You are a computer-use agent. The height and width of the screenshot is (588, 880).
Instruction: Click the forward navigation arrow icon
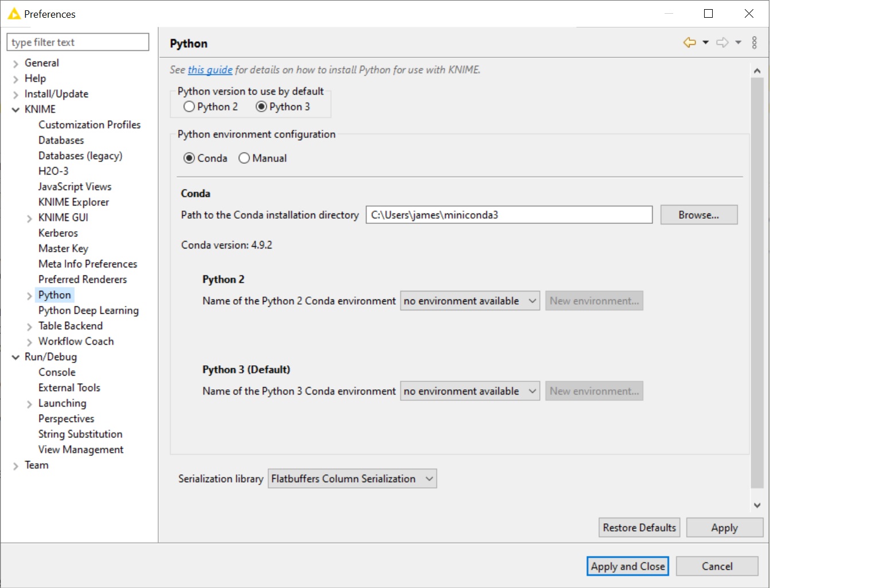pyautogui.click(x=722, y=42)
